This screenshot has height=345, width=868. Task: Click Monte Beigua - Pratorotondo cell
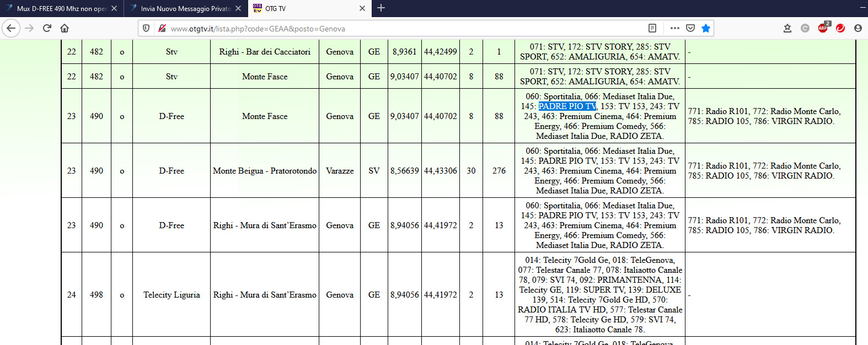[265, 171]
